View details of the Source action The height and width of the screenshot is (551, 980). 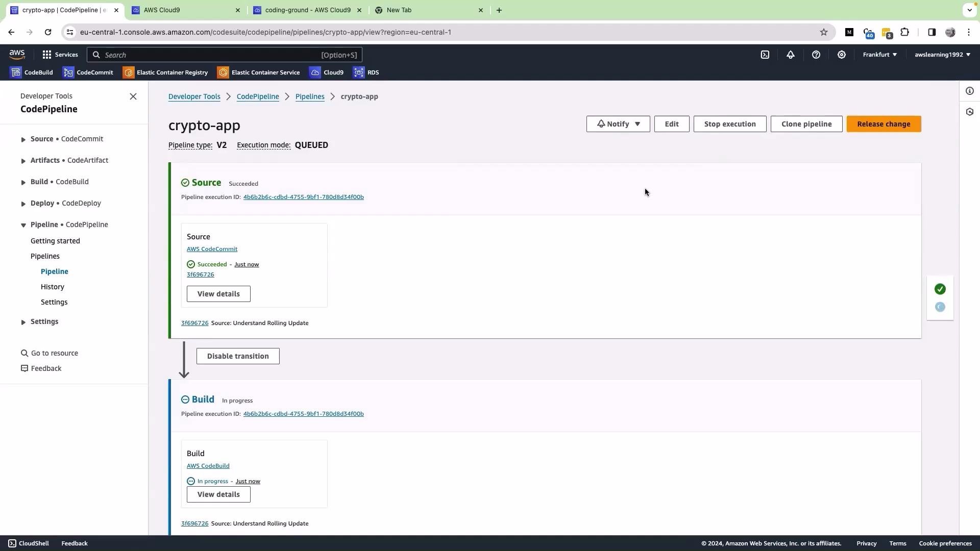tap(218, 294)
